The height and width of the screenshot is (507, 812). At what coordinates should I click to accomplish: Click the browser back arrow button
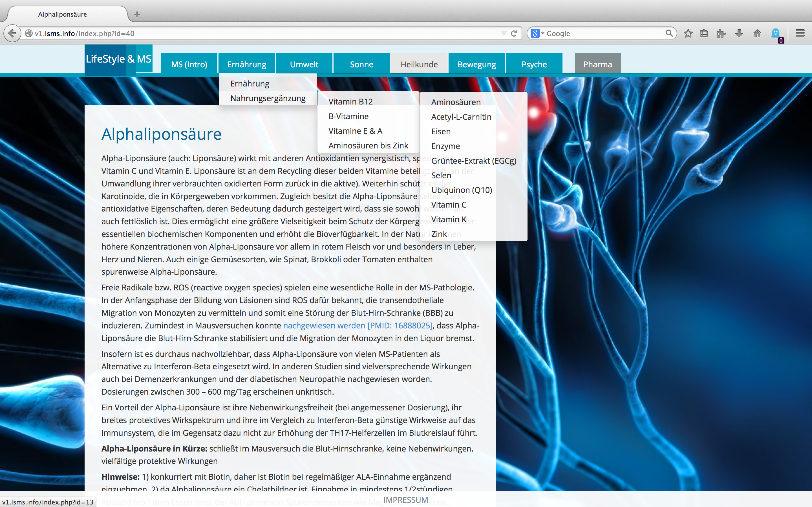click(x=12, y=33)
